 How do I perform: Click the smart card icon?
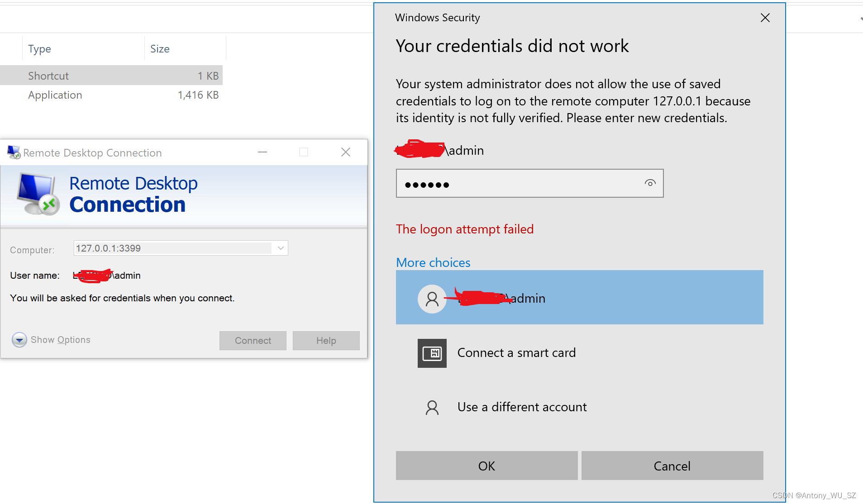(432, 353)
